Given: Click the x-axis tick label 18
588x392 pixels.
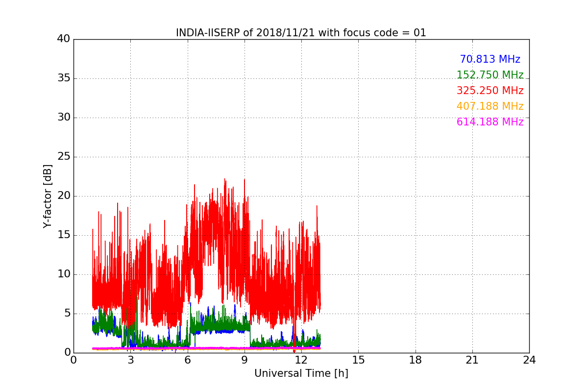Looking at the screenshot, I should click(x=416, y=360).
